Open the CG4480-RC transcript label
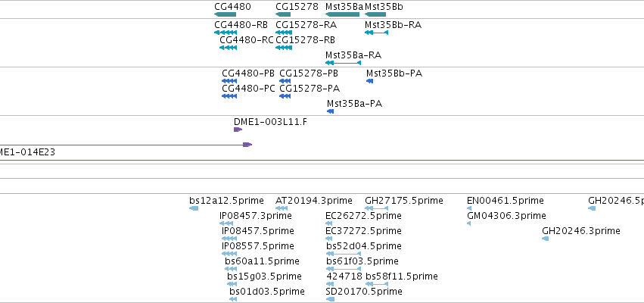Viewport: 644px width, 303px height. (x=247, y=40)
